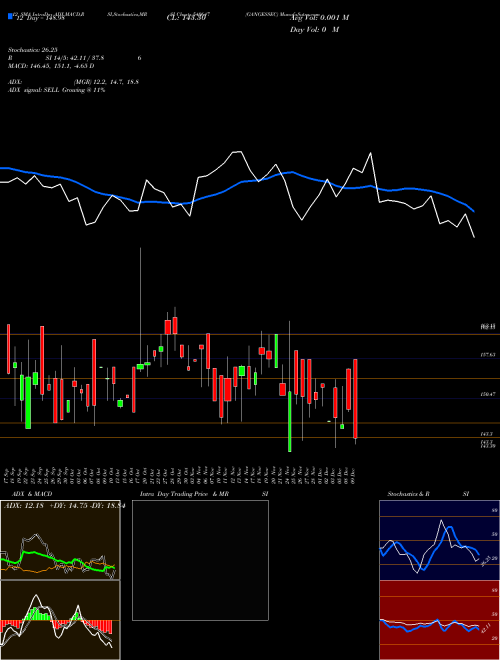
Task: Click the 157.63 price axis label
Action: pyautogui.click(x=488, y=355)
